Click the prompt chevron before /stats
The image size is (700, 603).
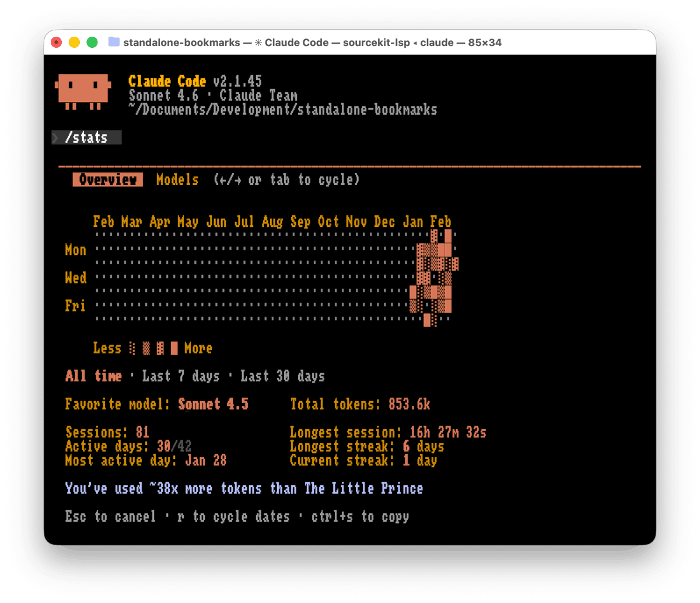click(x=56, y=138)
